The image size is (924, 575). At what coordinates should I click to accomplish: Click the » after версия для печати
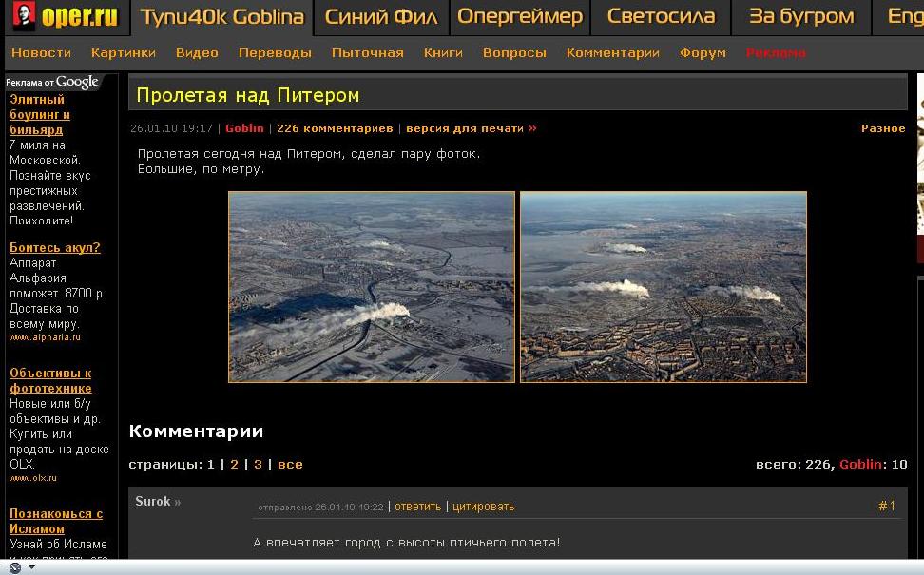(532, 128)
